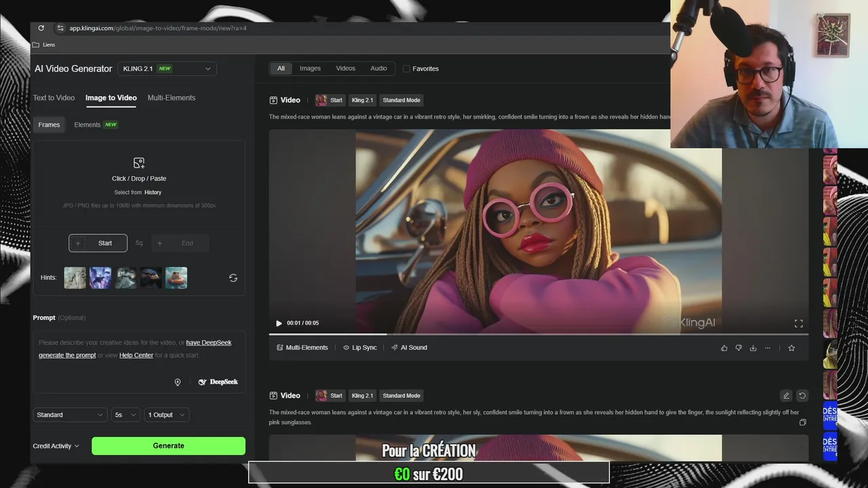This screenshot has height=488, width=868.
Task: Seek along the video progress bar
Action: coord(538,334)
